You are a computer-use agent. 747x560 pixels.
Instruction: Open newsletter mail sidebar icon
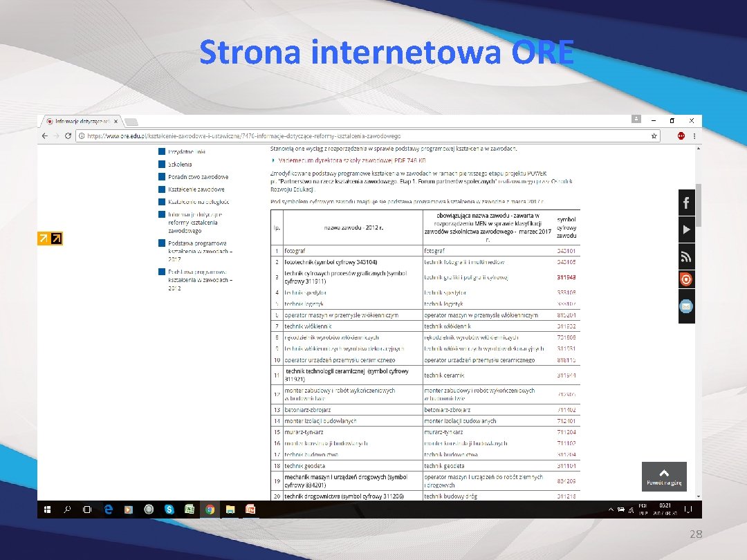click(687, 306)
